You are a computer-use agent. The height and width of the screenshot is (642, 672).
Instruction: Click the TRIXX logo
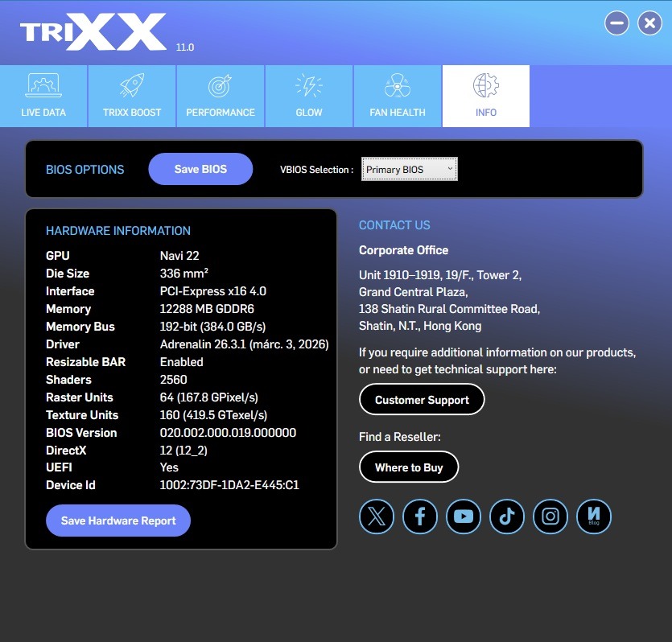pyautogui.click(x=93, y=31)
